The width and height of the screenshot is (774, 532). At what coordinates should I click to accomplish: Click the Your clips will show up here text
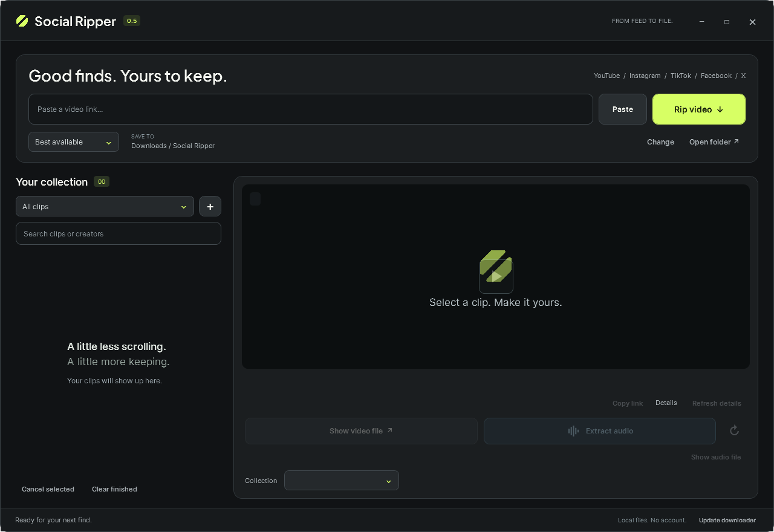pyautogui.click(x=114, y=381)
